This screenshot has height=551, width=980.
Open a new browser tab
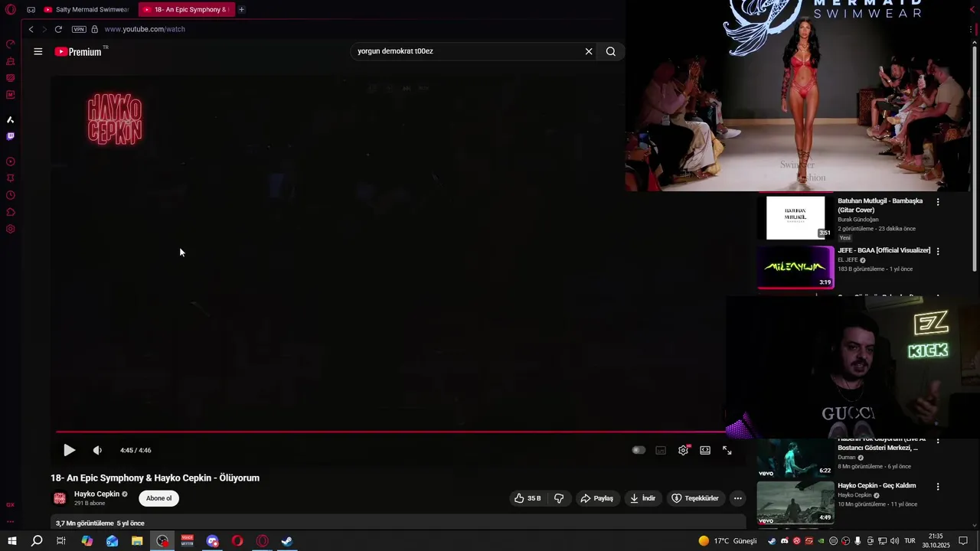(x=241, y=10)
